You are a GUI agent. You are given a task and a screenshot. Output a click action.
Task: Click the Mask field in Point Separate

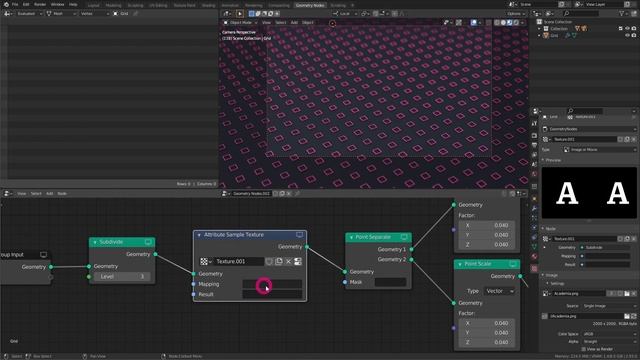click(390, 282)
